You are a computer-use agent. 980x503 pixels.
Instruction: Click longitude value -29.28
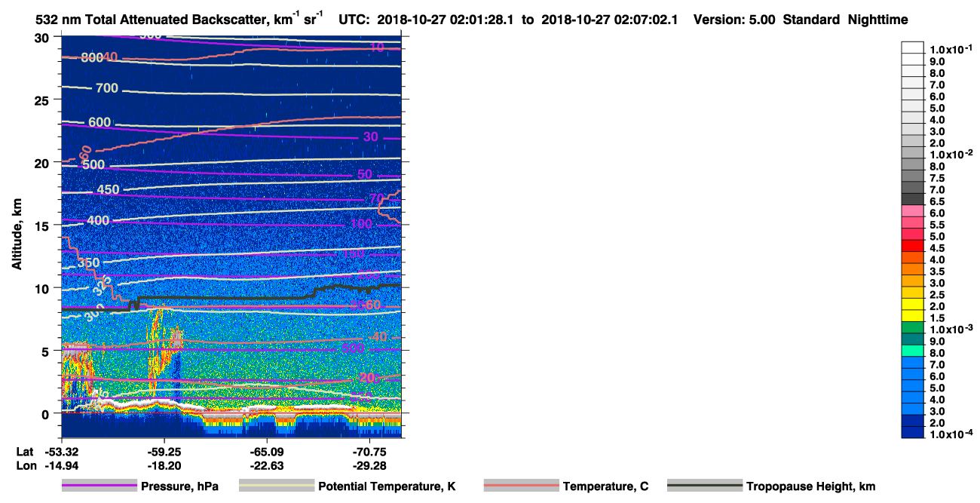click(369, 466)
